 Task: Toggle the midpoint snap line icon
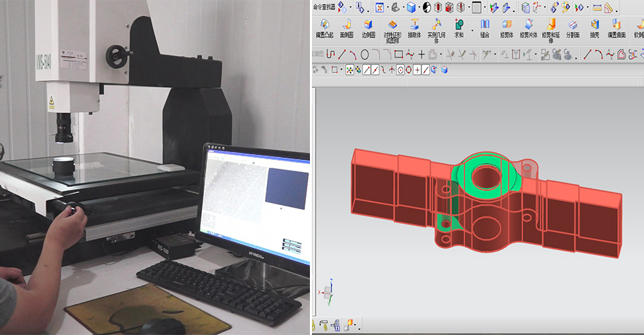(375, 70)
